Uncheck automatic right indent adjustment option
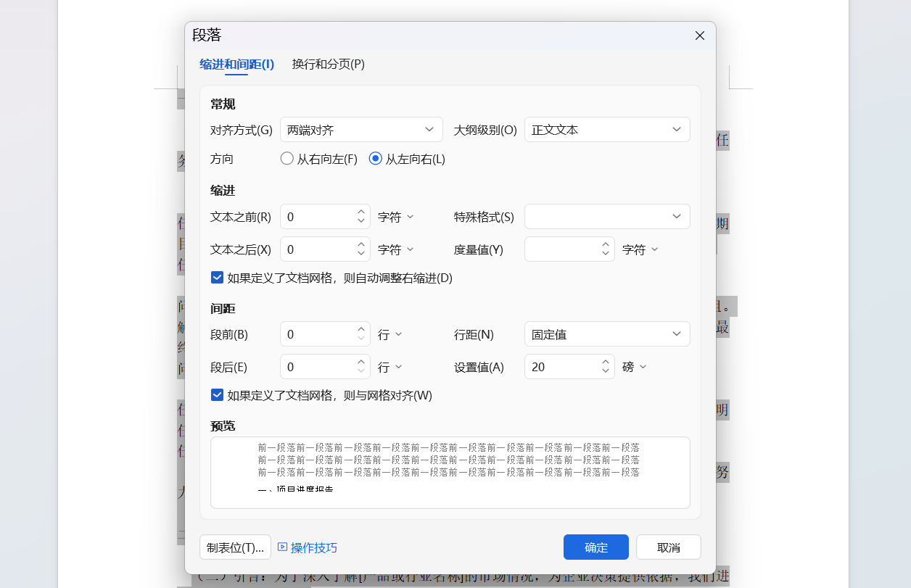The height and width of the screenshot is (588, 911). (217, 277)
